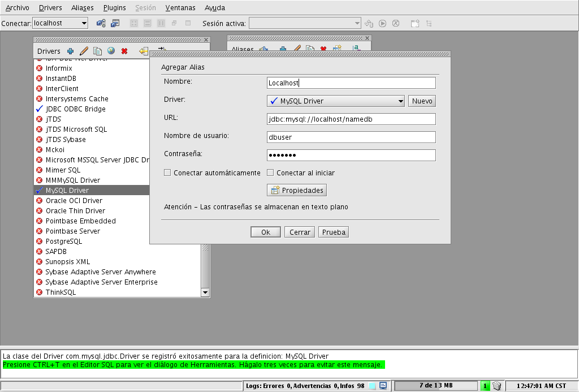Click the tile windows toolbar icon

click(x=134, y=23)
